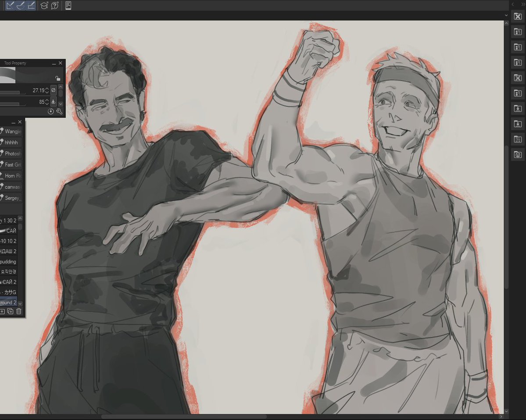Toggle Snap to Grid in the top toolbar
This screenshot has width=526, height=420.
pyautogui.click(x=31, y=5)
